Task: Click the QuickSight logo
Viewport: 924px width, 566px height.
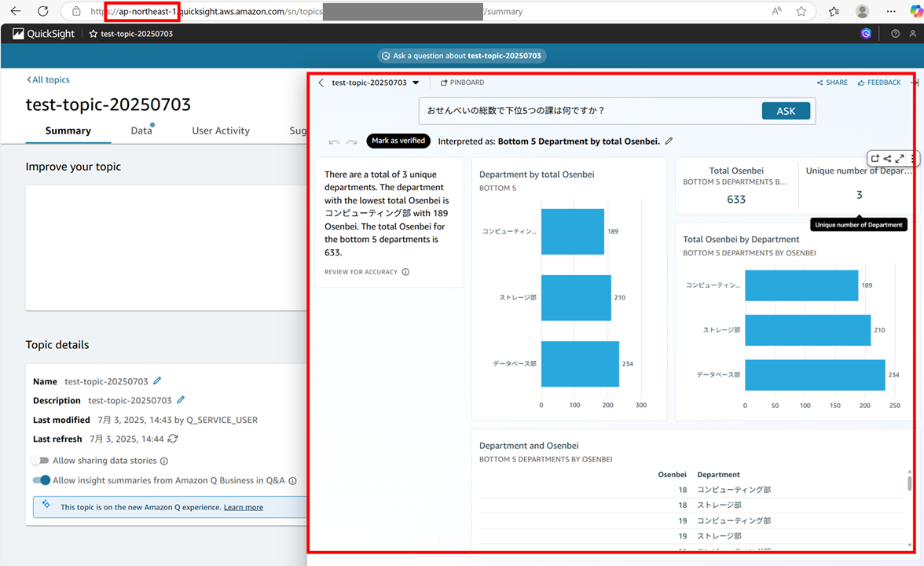Action: 44,34
